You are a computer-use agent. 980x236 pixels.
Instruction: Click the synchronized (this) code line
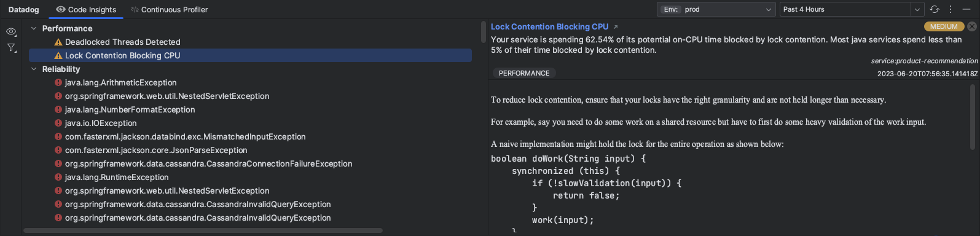(x=566, y=171)
